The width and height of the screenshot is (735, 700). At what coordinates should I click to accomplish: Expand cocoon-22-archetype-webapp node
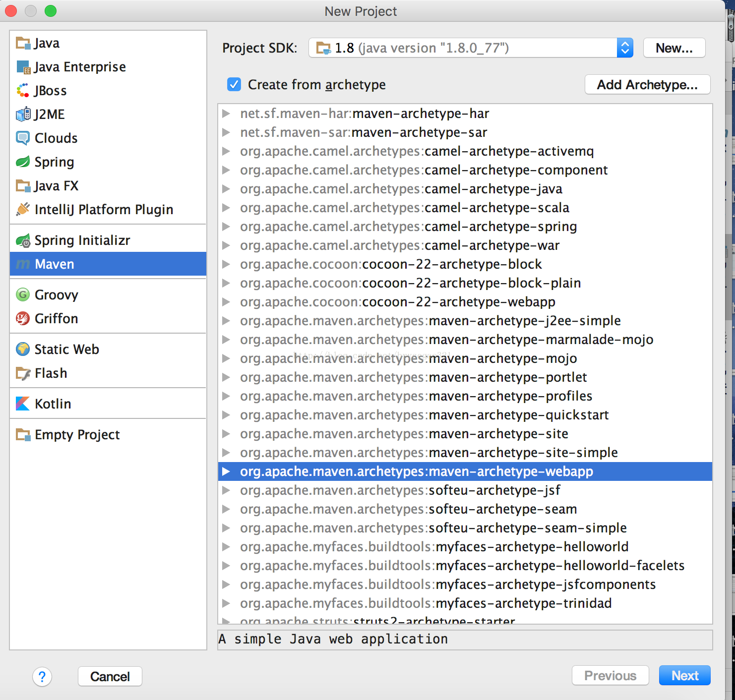click(226, 302)
